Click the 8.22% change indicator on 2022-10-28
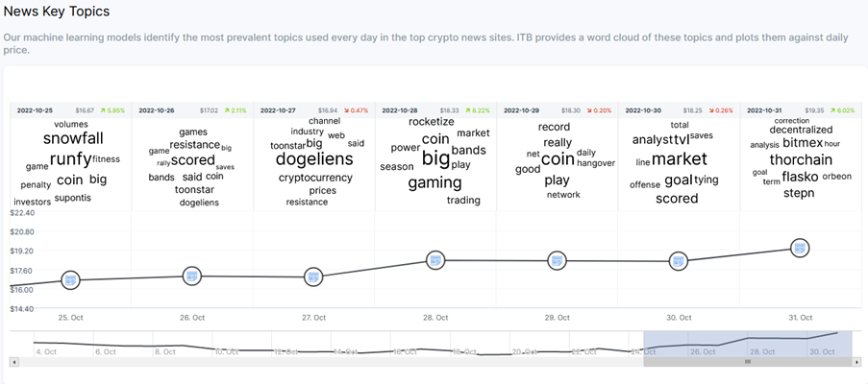868x384 pixels. 479,110
